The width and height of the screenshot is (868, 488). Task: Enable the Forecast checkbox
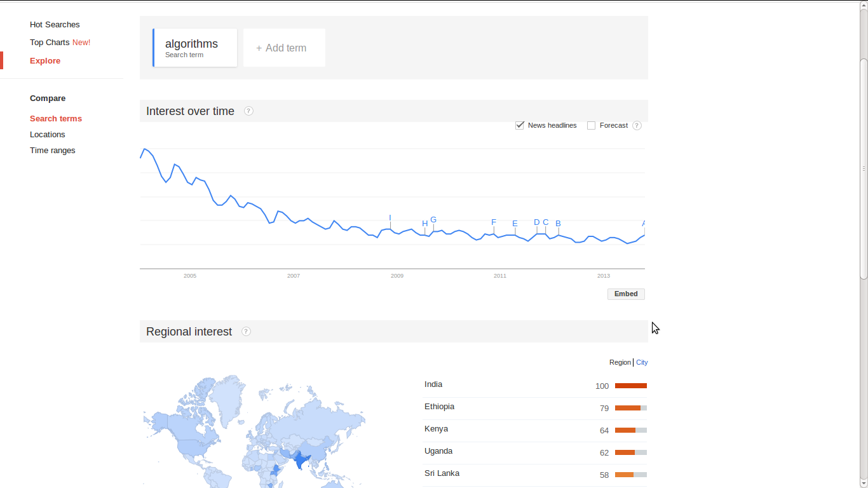coord(591,125)
